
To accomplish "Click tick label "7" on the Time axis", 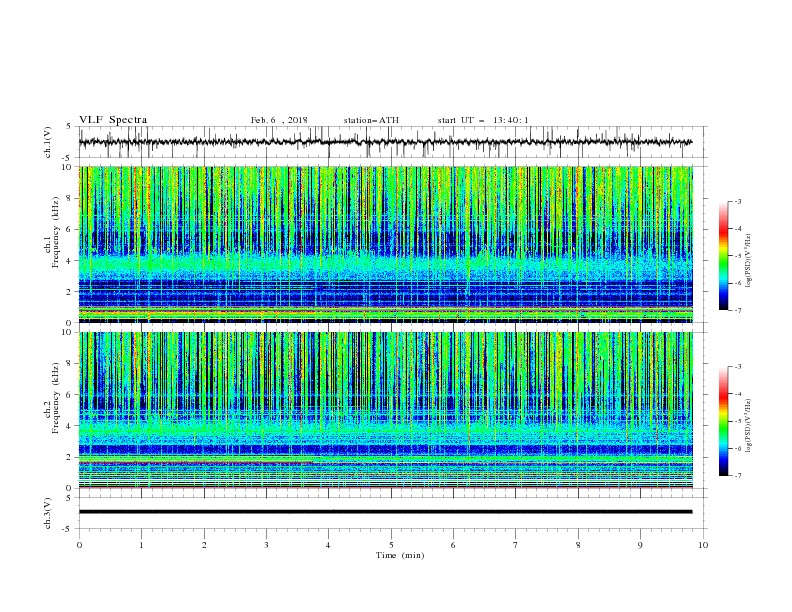I will (516, 545).
